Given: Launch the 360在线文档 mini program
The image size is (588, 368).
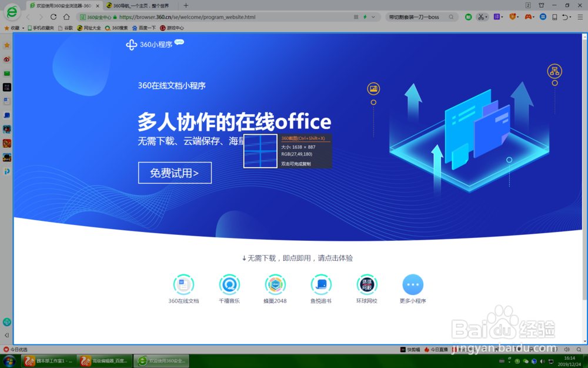Looking at the screenshot, I should coord(183,289).
